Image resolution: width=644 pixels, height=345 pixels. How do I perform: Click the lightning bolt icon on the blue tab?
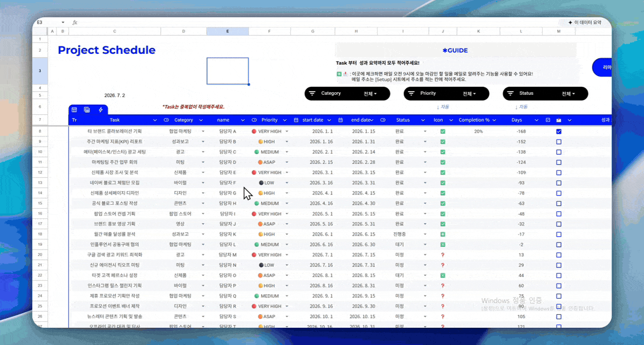click(x=101, y=109)
